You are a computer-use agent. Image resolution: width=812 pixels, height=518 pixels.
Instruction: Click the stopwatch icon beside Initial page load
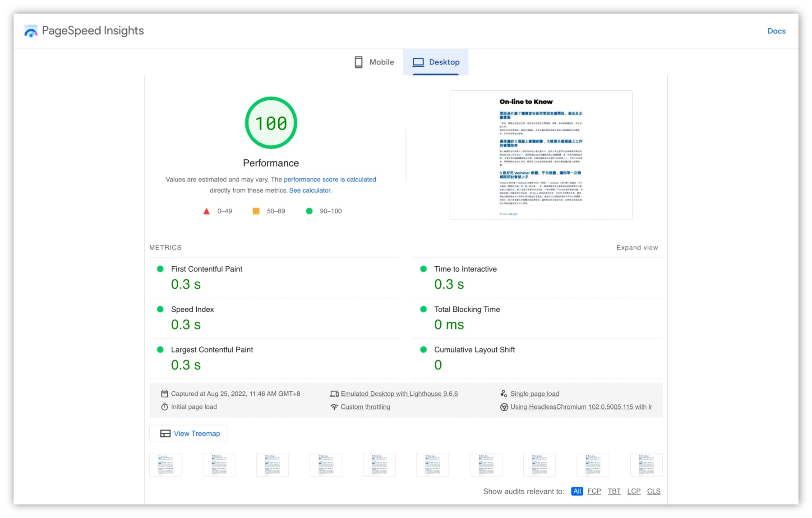tap(165, 407)
